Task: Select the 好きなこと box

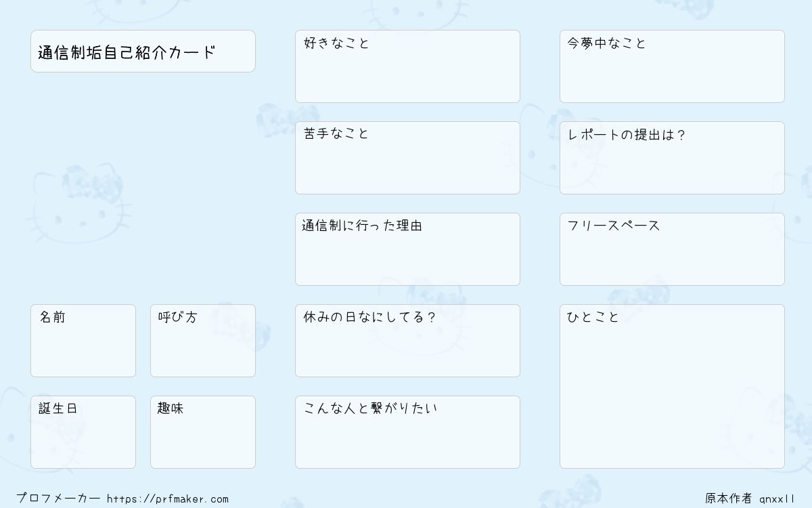Action: click(407, 66)
